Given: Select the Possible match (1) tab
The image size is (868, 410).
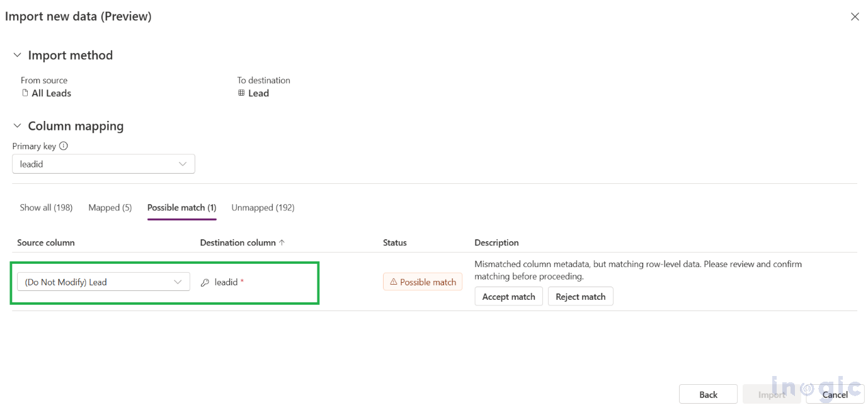Looking at the screenshot, I should [182, 207].
